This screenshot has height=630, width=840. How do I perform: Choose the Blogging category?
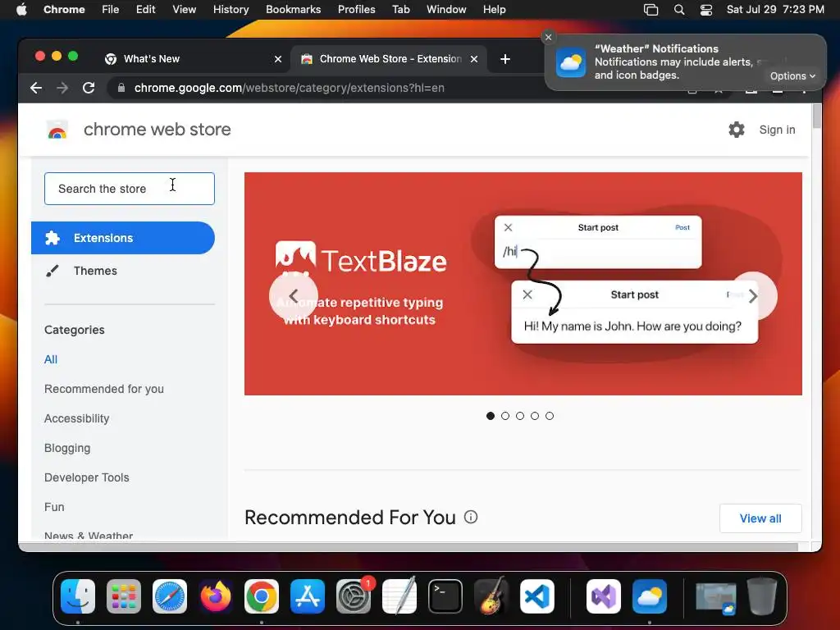[x=67, y=448]
